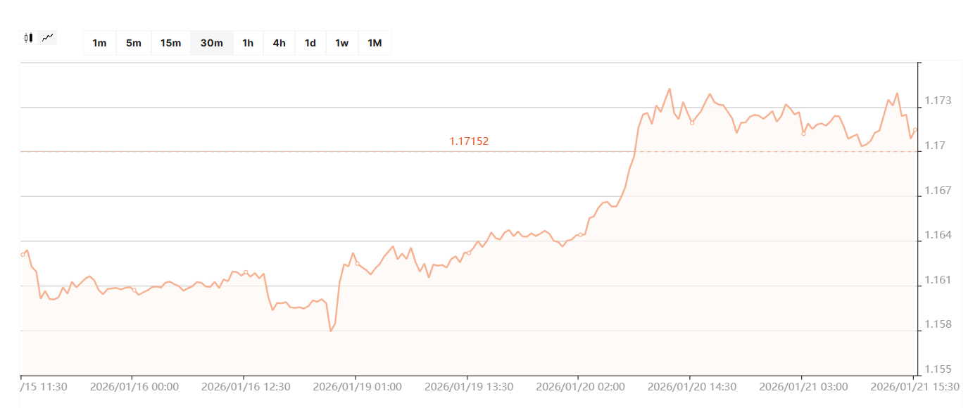Click the 1.17152 current price label

point(469,141)
